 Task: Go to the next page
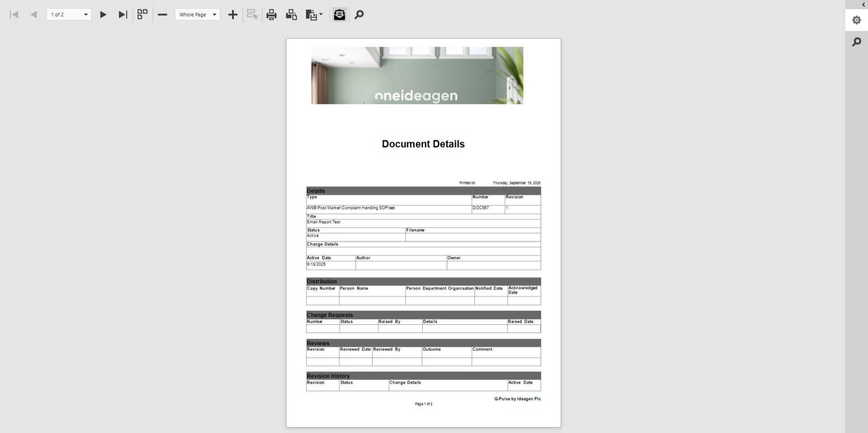point(103,14)
